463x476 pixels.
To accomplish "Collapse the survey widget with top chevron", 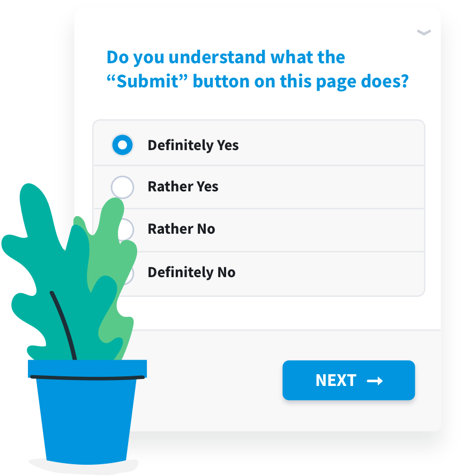I will point(424,33).
